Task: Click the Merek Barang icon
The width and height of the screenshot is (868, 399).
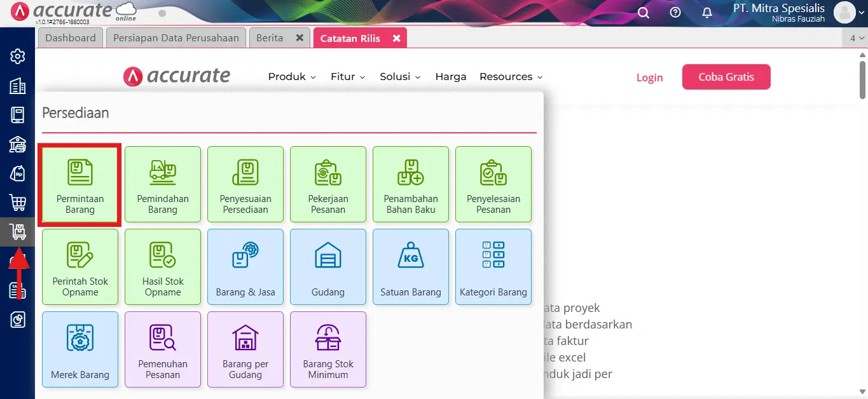Action: 79,349
